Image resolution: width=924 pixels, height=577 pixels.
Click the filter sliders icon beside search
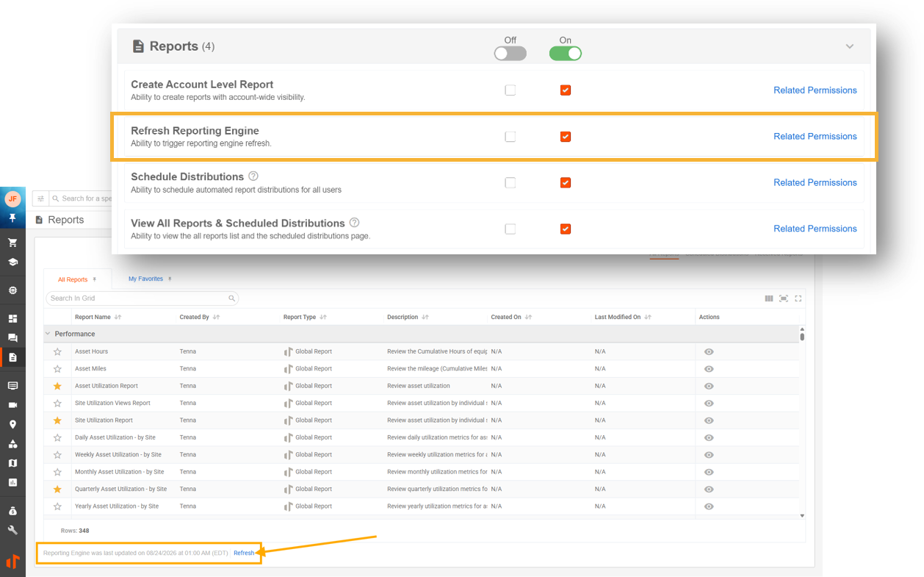click(x=40, y=198)
